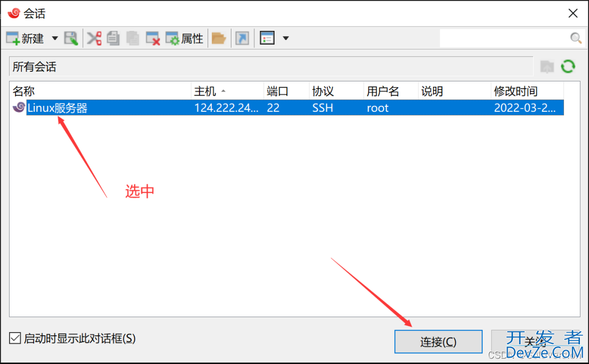
Task: Sort by 修改时间 column header
Action: tap(527, 92)
